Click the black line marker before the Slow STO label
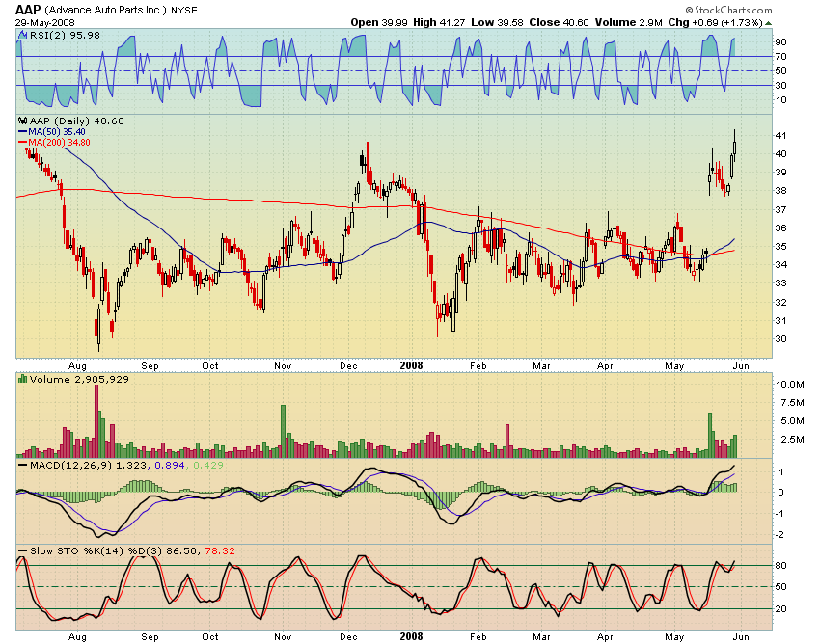Viewport: 820px width, 644px height. click(23, 550)
